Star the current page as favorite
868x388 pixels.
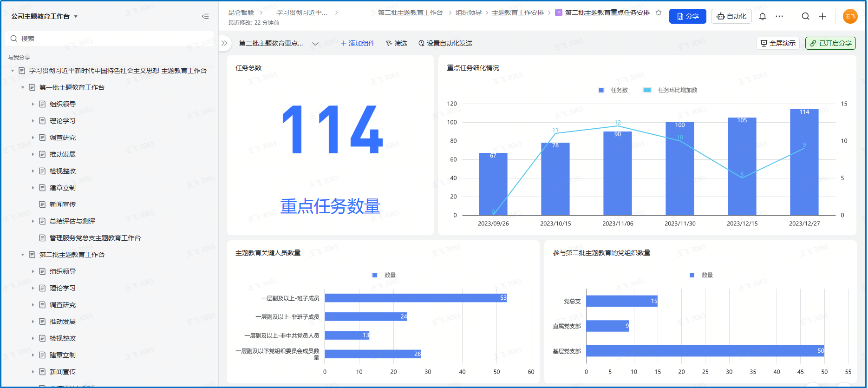pos(659,13)
